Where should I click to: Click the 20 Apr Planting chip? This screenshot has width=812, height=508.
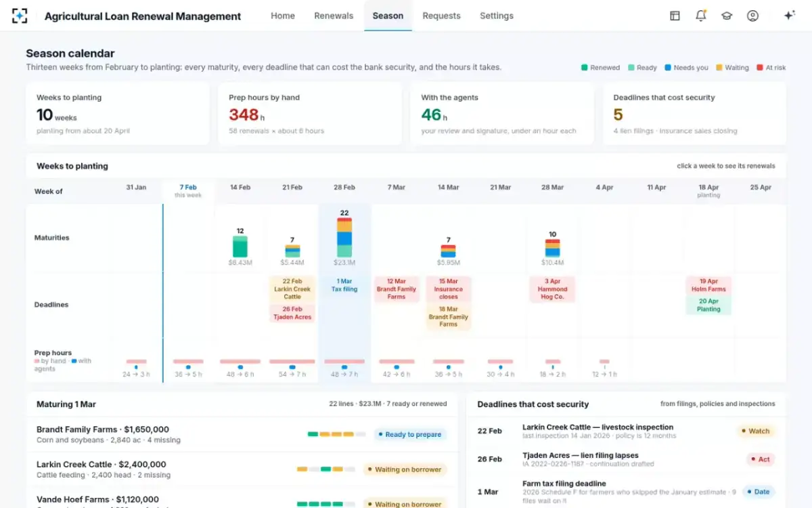[708, 305]
